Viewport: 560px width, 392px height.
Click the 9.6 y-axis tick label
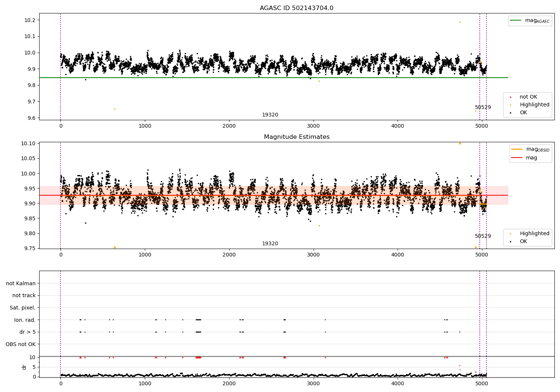pos(31,118)
